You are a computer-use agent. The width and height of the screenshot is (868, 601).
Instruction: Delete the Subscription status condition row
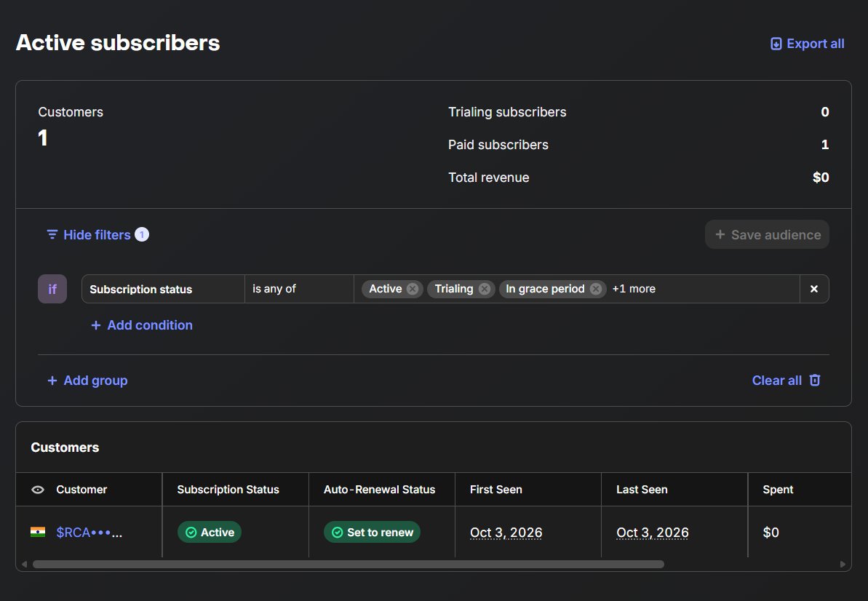point(813,289)
